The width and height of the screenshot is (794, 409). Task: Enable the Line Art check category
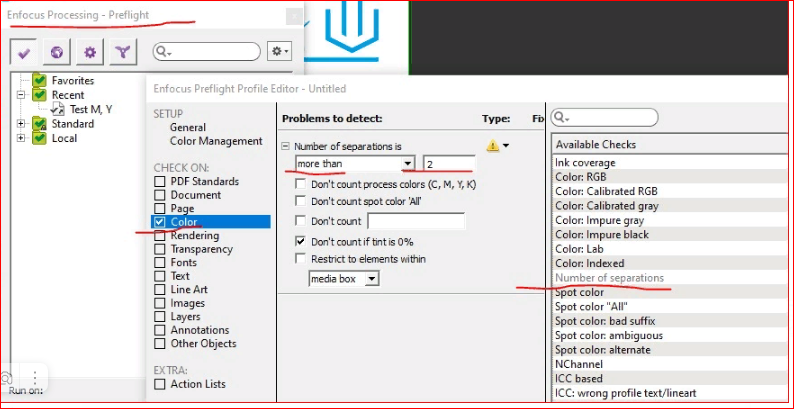point(160,290)
